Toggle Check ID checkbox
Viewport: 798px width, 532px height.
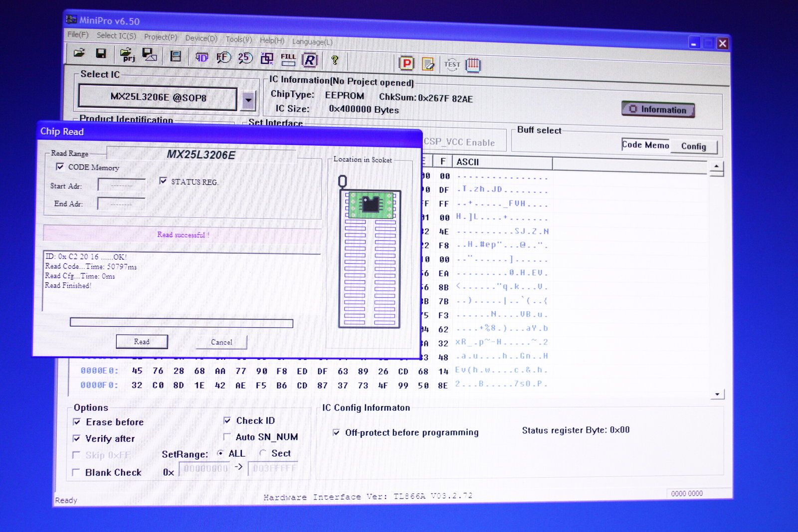tap(227, 420)
